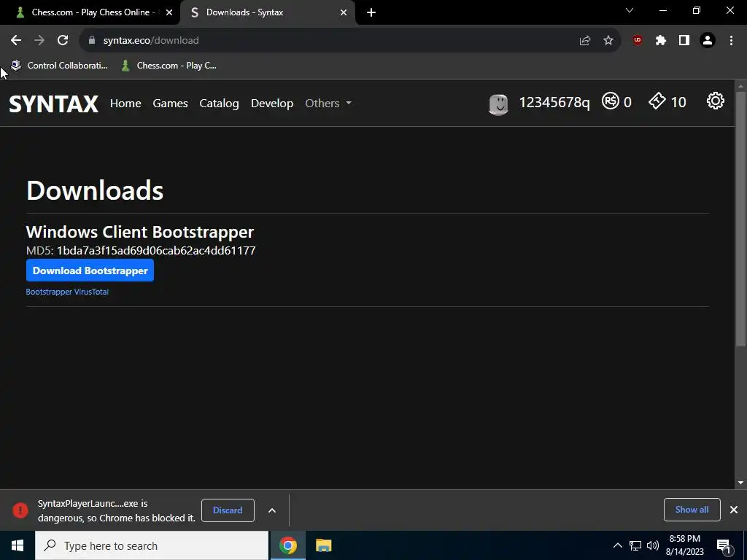Image resolution: width=747 pixels, height=560 pixels.
Task: Open the Chess.com bookmark in bookmarks bar
Action: point(169,66)
